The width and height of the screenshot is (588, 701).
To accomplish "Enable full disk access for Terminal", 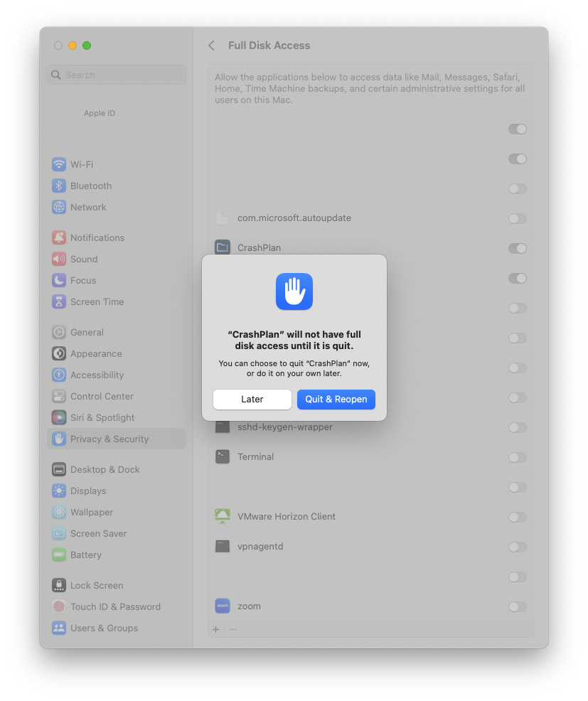I will (x=518, y=457).
